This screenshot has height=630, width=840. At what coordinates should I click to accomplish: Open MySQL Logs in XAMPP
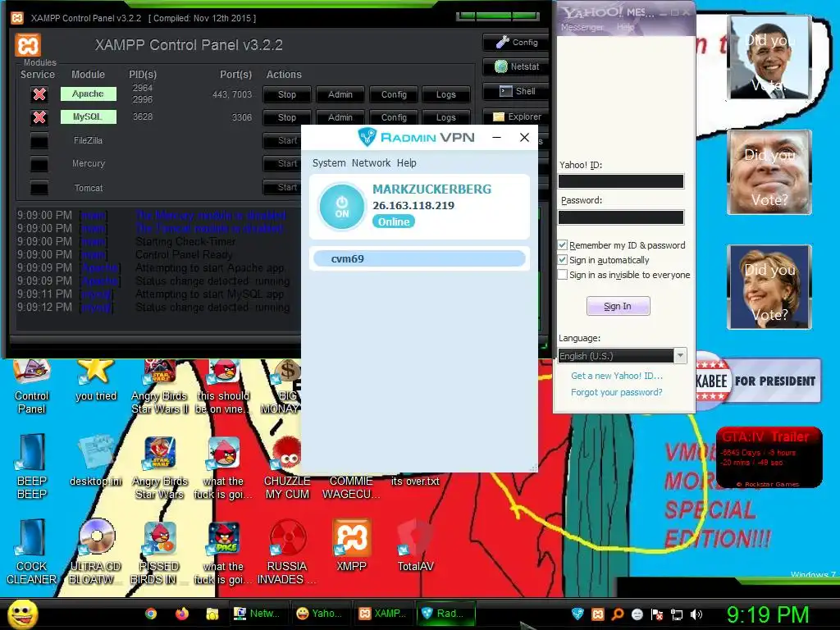445,117
